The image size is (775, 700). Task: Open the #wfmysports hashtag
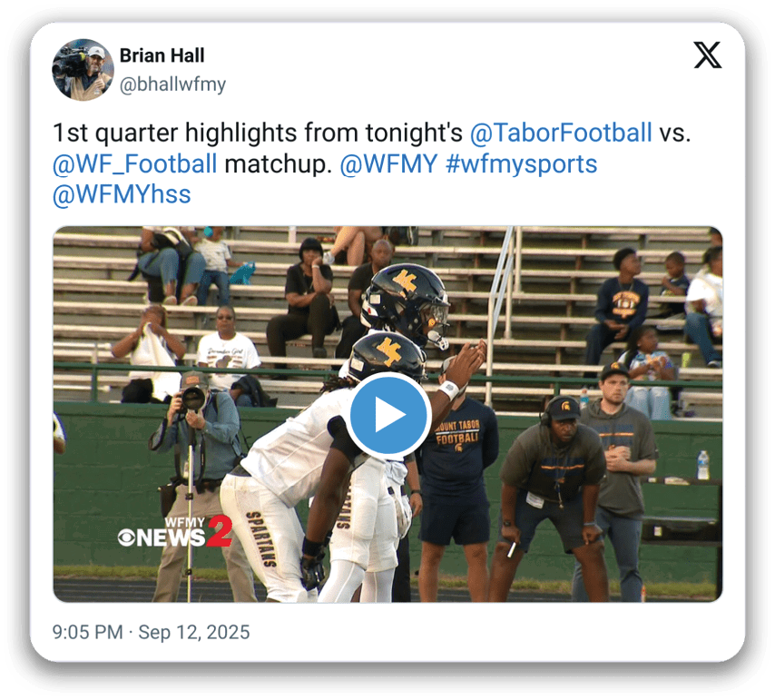(x=522, y=163)
